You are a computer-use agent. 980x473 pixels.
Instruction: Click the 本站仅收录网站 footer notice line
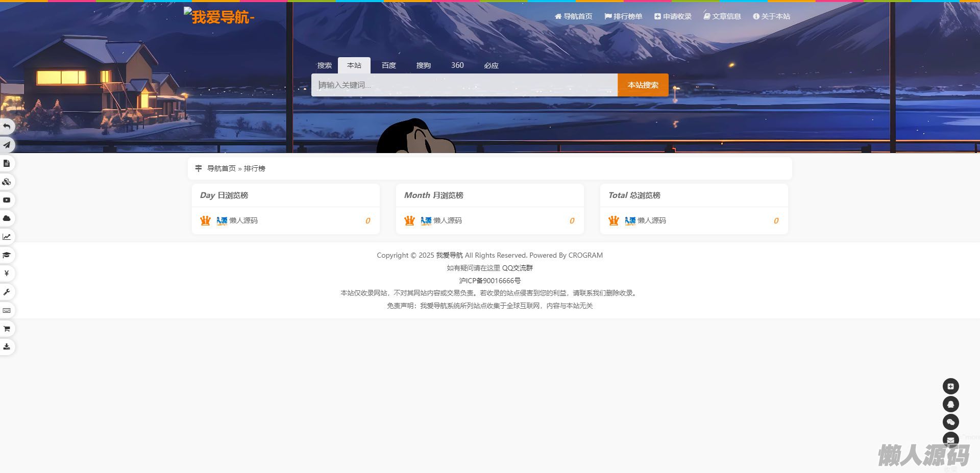click(490, 293)
